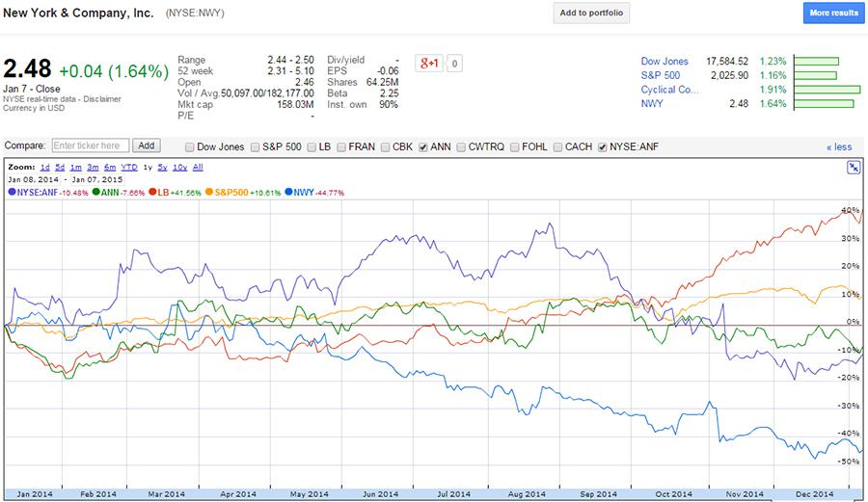Screen dimensions: 868x502
Task: Click the Mar 2014 timeline label
Action: click(x=166, y=494)
